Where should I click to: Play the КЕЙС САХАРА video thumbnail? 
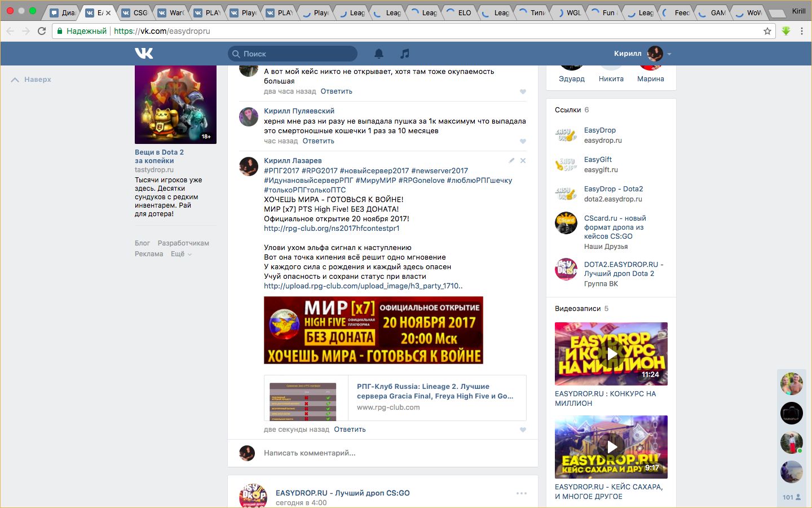611,447
